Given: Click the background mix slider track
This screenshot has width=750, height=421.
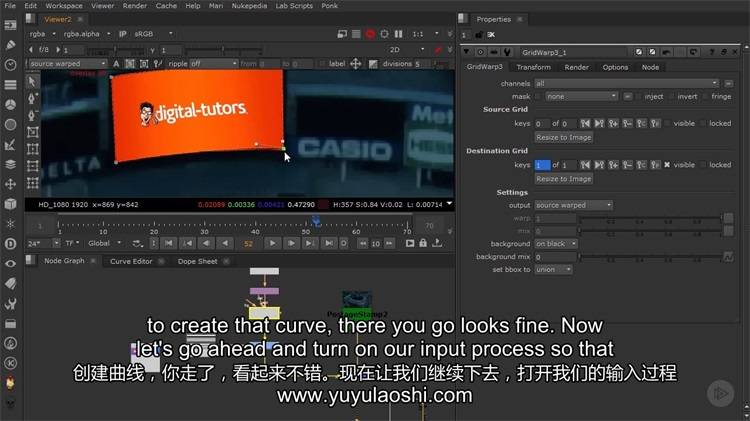Looking at the screenshot, I should (x=651, y=257).
